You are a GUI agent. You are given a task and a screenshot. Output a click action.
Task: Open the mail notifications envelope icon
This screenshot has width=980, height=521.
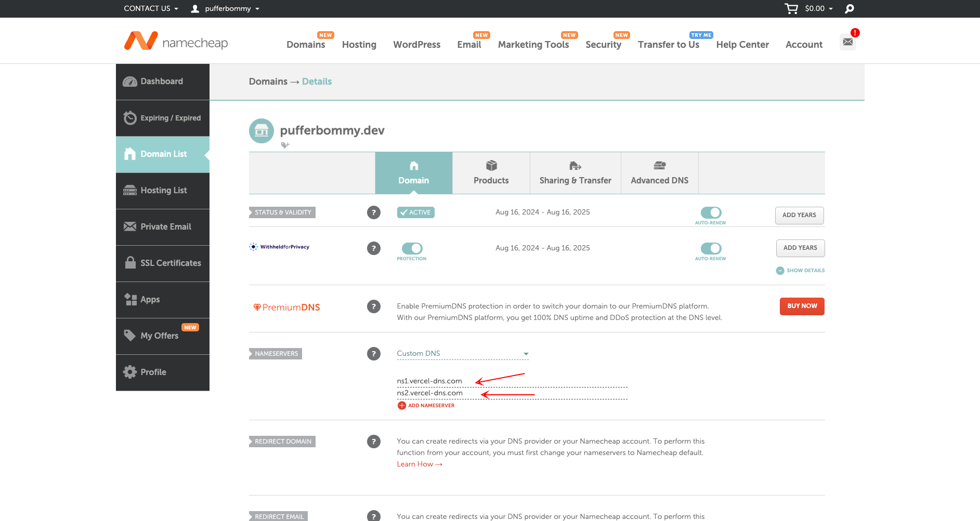click(848, 42)
